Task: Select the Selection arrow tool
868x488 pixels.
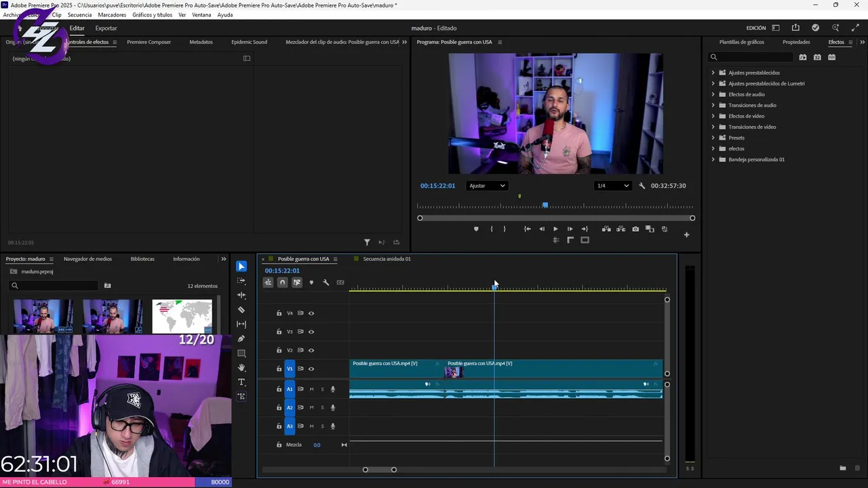Action: pyautogui.click(x=241, y=266)
